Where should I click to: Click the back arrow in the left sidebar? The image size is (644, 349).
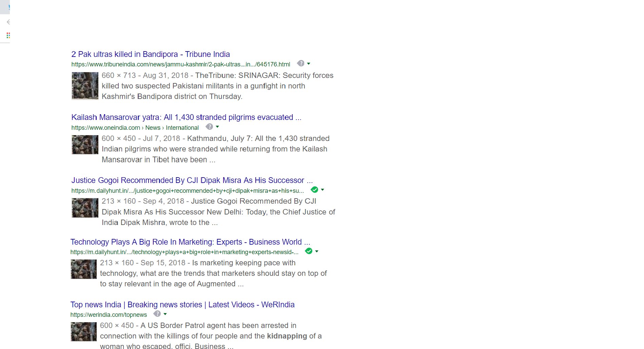[8, 22]
